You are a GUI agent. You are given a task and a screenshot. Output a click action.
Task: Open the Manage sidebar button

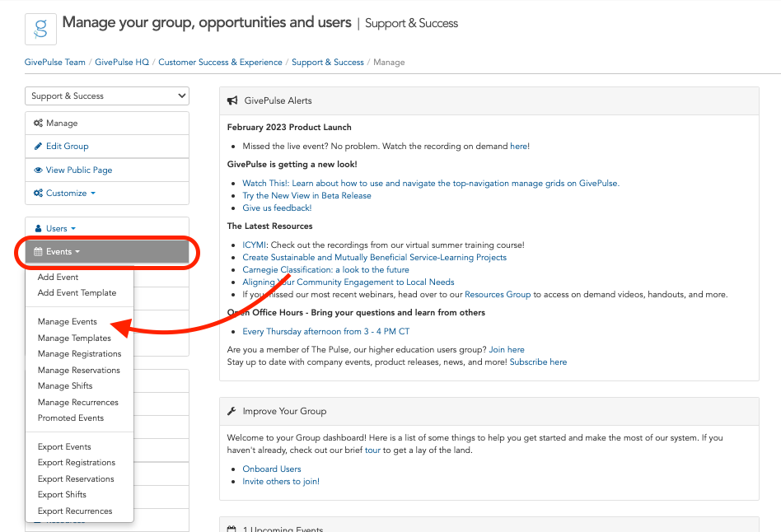pos(107,123)
